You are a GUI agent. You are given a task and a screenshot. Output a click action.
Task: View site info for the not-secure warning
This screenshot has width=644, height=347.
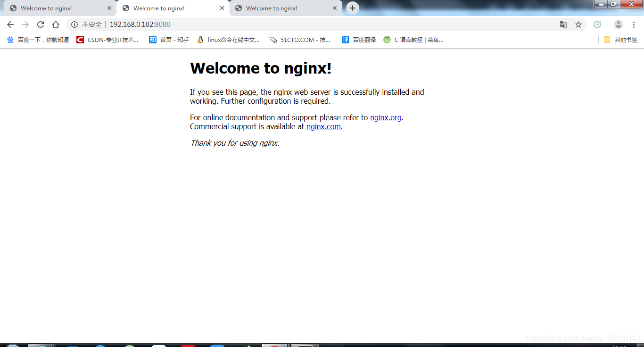tap(74, 25)
